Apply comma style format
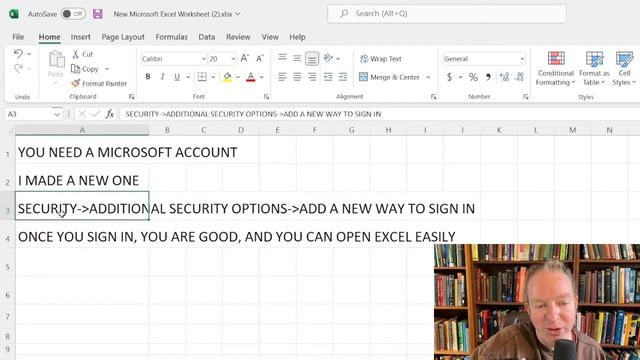640x360 pixels. pos(488,77)
